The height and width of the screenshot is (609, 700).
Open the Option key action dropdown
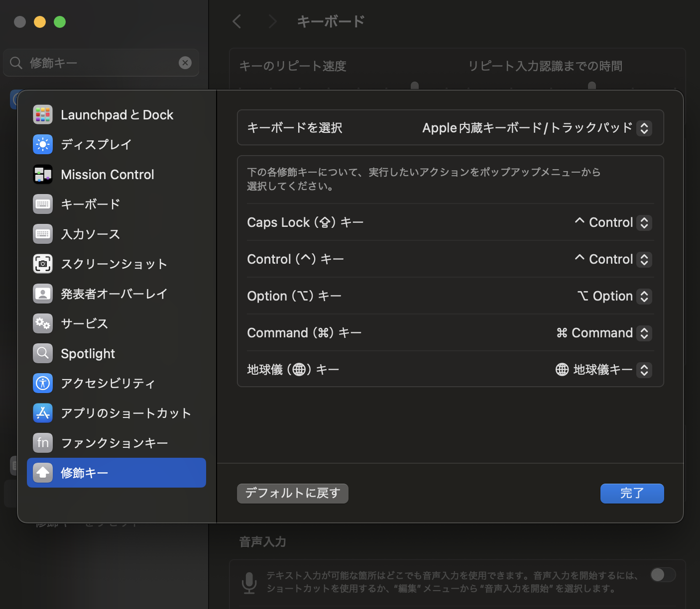(644, 296)
